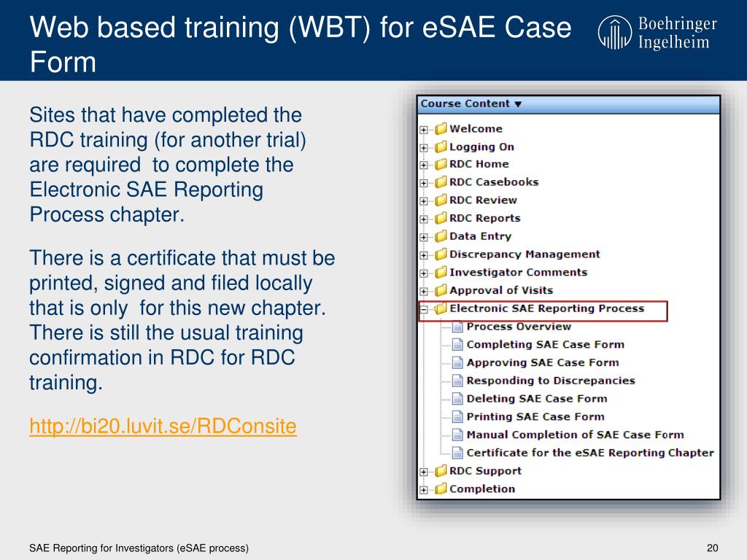This screenshot has width=747, height=560.
Task: Click the Printing SAE Case Form page icon
Action: [x=457, y=417]
